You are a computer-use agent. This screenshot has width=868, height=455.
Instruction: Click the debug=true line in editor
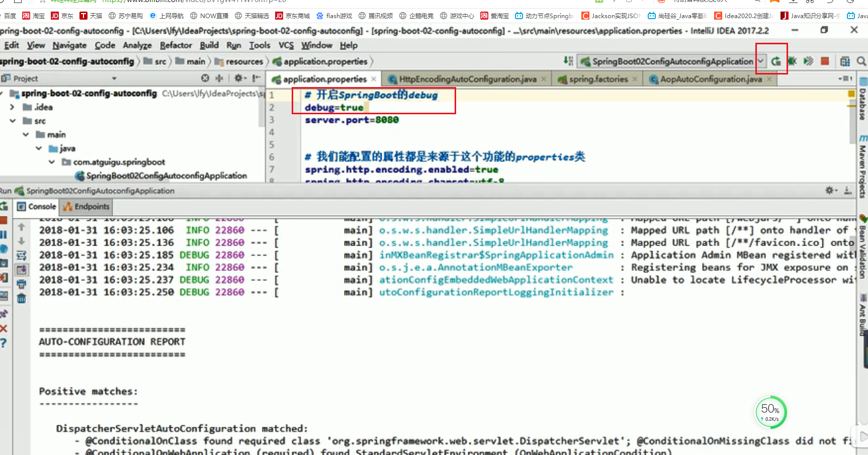pos(334,107)
